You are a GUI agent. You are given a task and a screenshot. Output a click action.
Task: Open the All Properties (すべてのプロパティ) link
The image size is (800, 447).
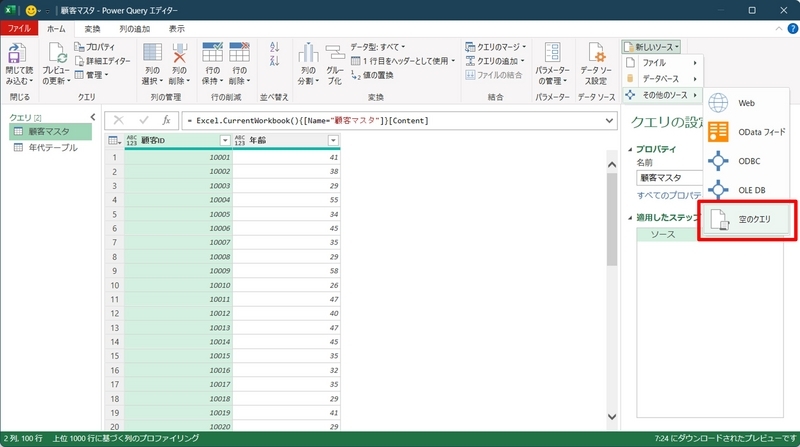pyautogui.click(x=670, y=195)
